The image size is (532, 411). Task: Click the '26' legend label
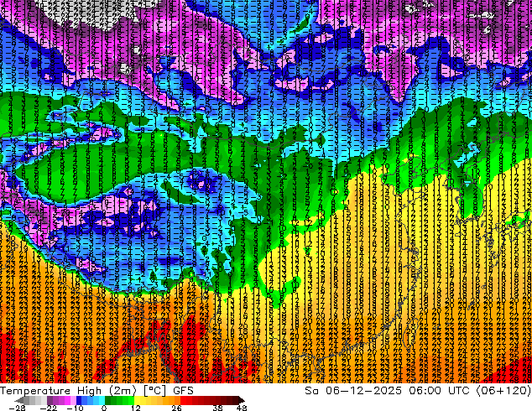(176, 408)
